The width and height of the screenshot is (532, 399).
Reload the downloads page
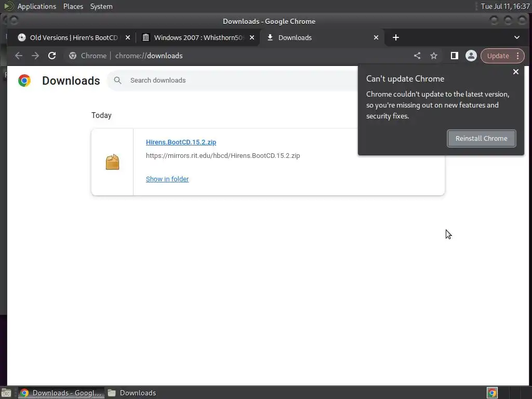pos(52,56)
